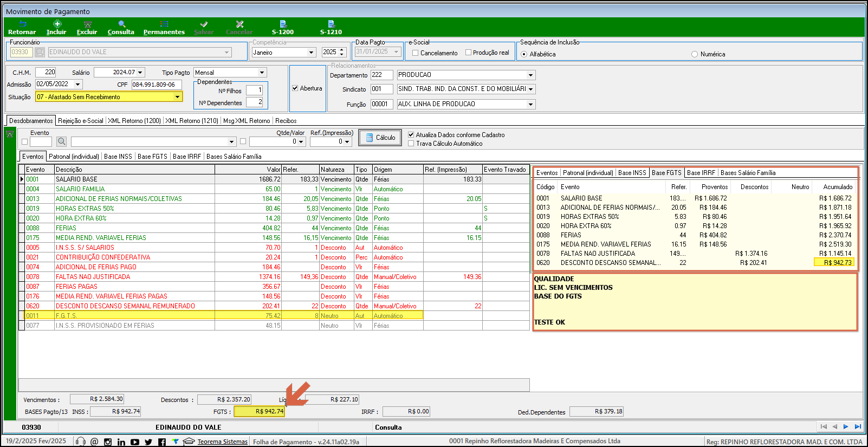Open the Competência month dropdown (Janeiro)
This screenshot has height=447, width=868.
click(312, 53)
